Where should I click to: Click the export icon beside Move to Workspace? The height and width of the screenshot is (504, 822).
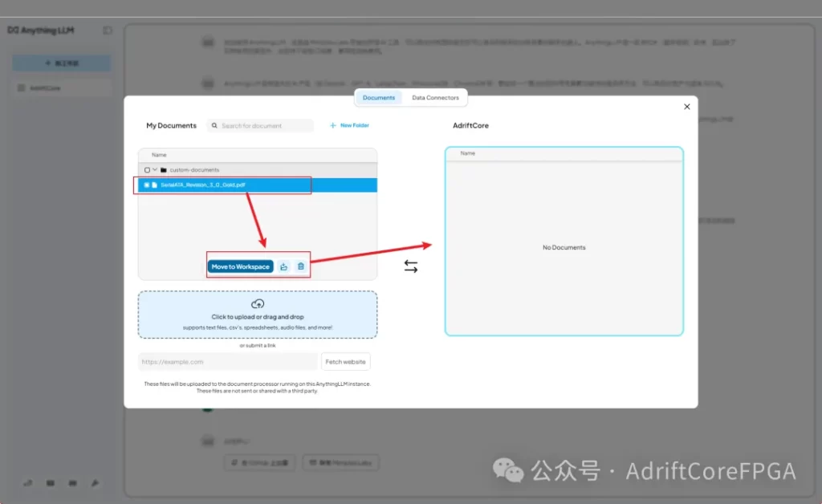click(283, 266)
